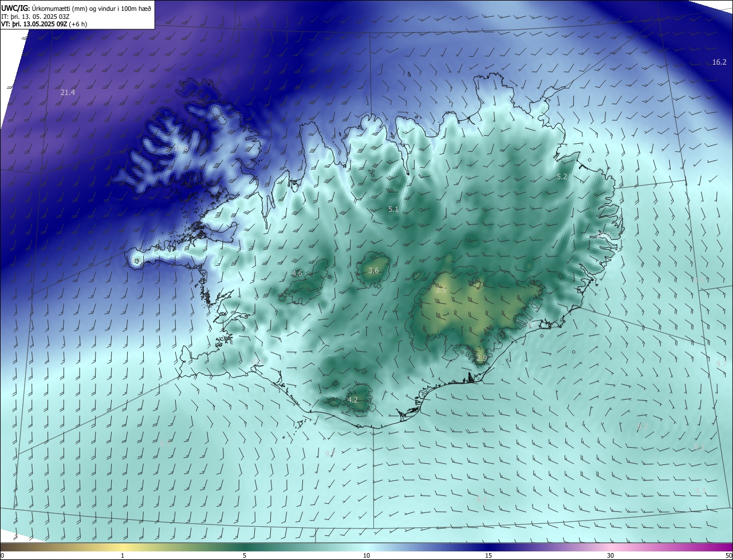Image resolution: width=733 pixels, height=560 pixels.
Task: Click the "IT: þri. 13. 05. 2025 03Z" line
Action: click(x=36, y=16)
